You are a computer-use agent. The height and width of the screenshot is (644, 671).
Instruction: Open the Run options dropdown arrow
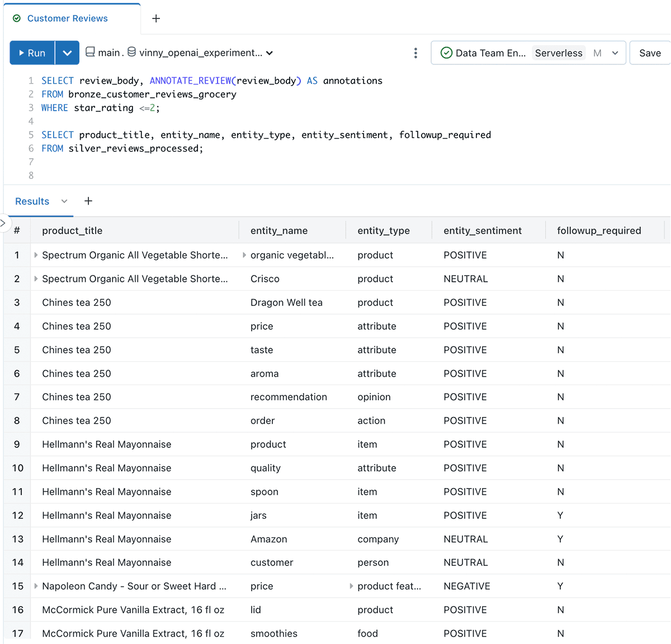coord(67,53)
